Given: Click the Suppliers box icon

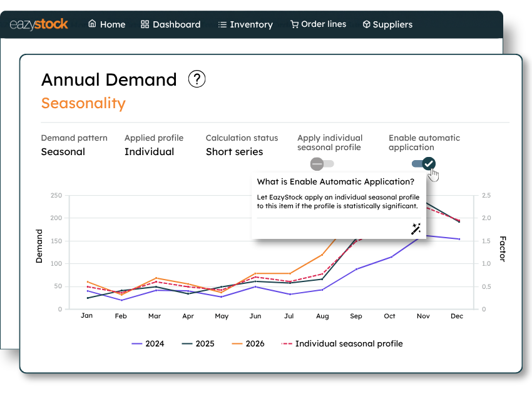Looking at the screenshot, I should pos(366,24).
